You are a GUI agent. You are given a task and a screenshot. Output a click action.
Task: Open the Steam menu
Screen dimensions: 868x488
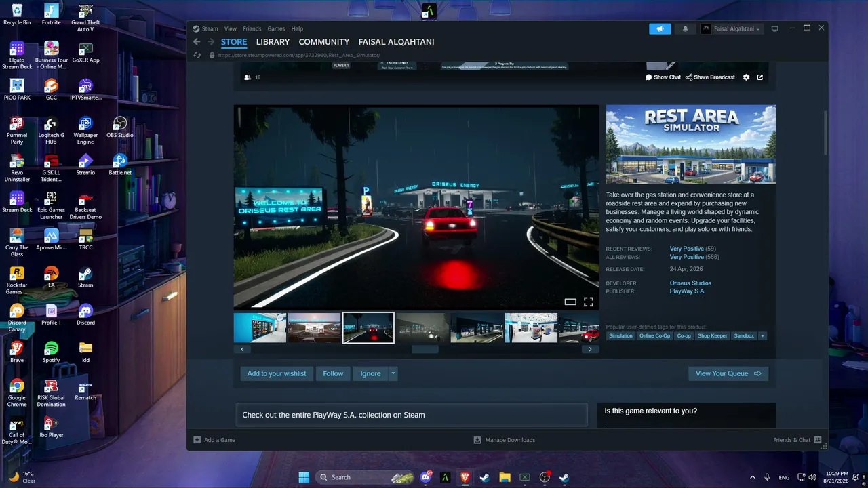pyautogui.click(x=210, y=28)
